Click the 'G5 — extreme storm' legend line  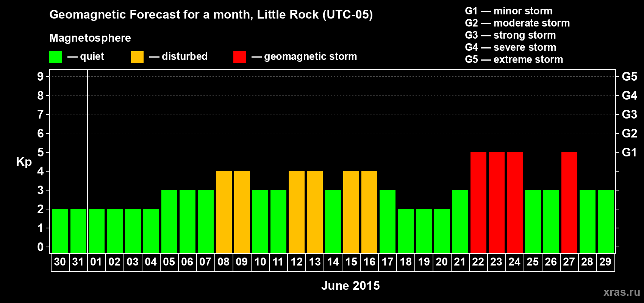514,59
